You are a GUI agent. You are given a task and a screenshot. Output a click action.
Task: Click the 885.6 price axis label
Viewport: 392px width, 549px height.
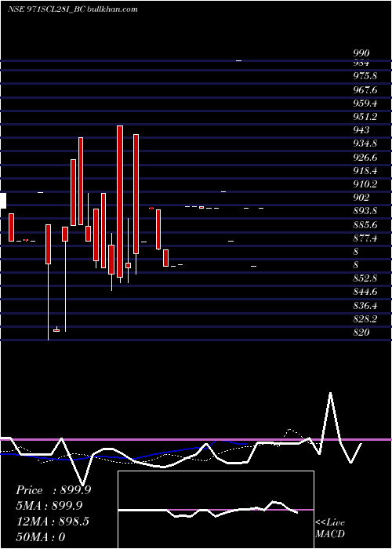tap(365, 225)
